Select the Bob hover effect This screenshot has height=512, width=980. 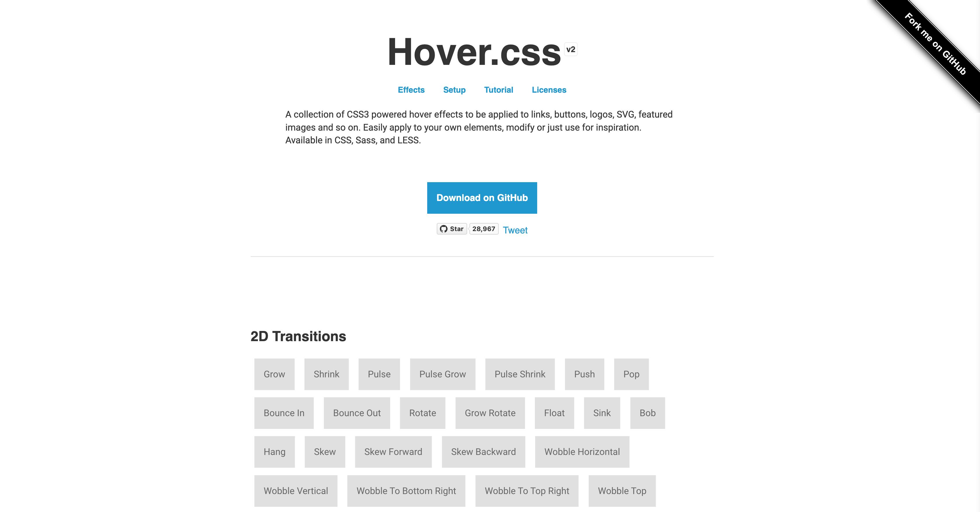[648, 413]
